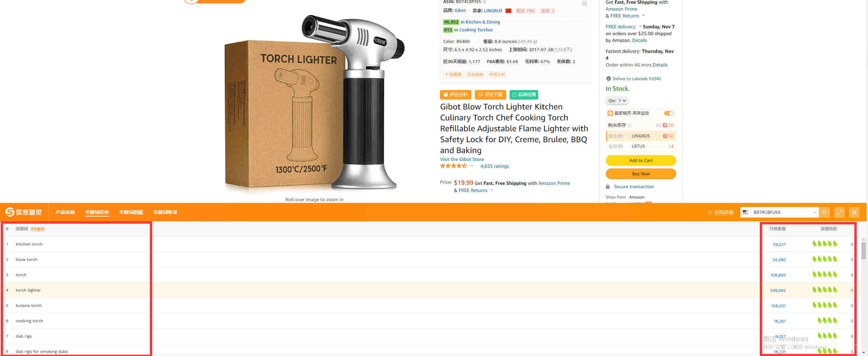Switch to the 关键词挖掘 tab
The image size is (868, 356).
(x=131, y=212)
